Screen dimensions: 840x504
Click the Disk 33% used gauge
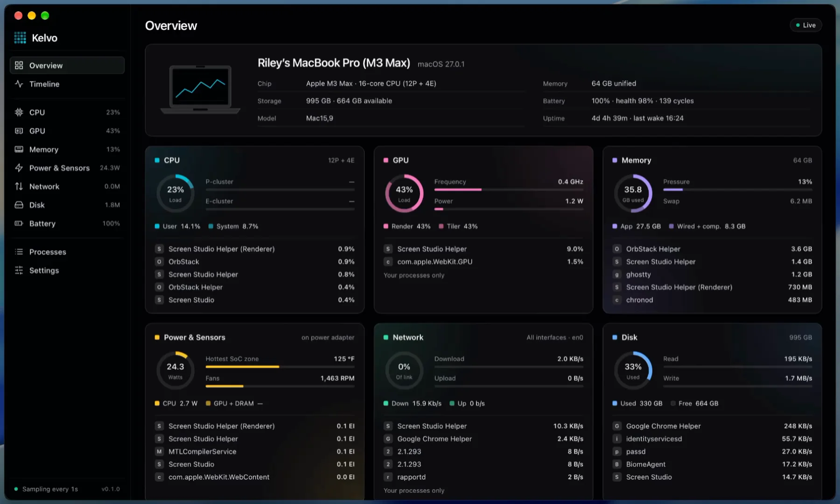click(x=633, y=371)
